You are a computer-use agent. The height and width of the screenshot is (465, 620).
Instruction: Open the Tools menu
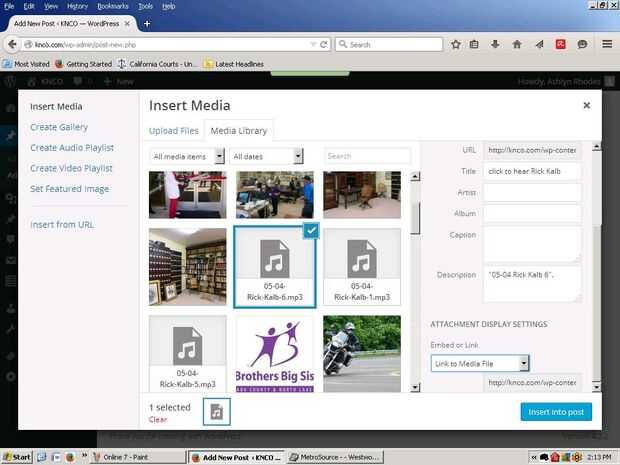tap(146, 6)
